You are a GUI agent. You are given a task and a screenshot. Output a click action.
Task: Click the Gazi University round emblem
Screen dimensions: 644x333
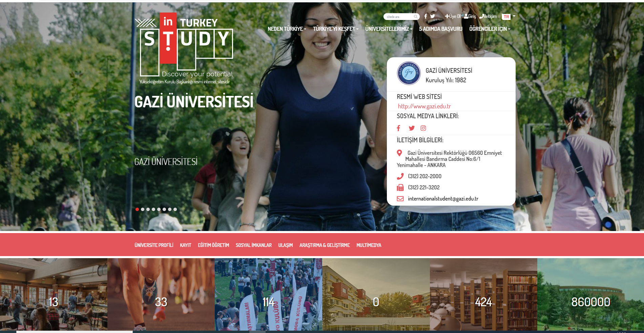tap(409, 73)
